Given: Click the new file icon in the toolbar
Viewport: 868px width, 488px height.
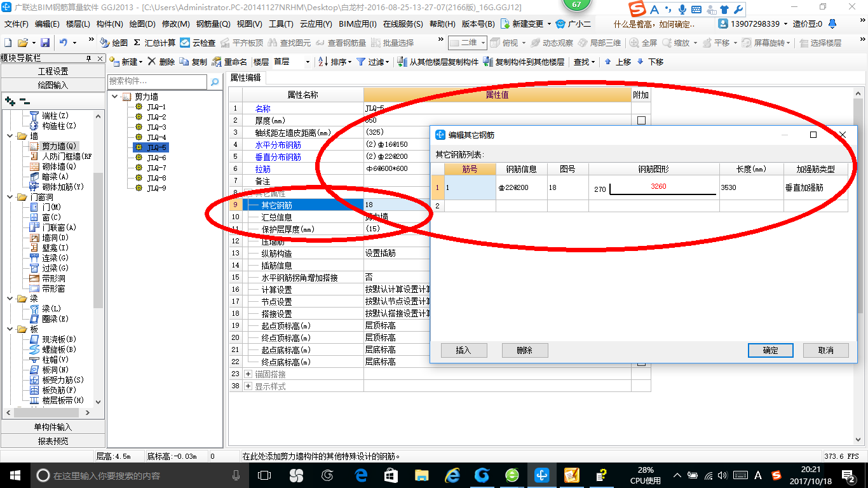Looking at the screenshot, I should click(x=8, y=43).
